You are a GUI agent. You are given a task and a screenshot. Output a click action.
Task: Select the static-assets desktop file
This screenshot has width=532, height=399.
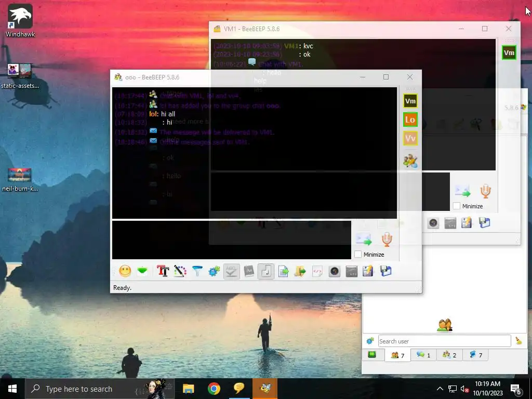point(20,76)
